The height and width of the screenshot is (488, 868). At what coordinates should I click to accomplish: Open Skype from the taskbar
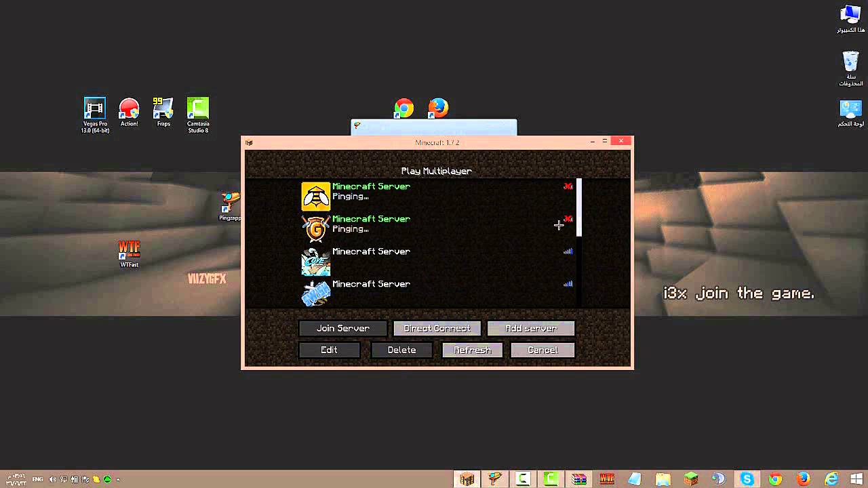(747, 479)
